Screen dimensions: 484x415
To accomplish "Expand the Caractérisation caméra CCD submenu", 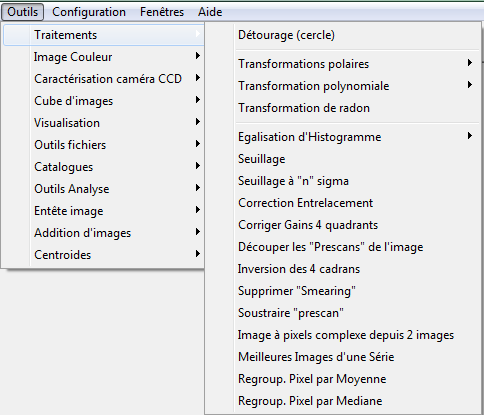I will pos(104,79).
